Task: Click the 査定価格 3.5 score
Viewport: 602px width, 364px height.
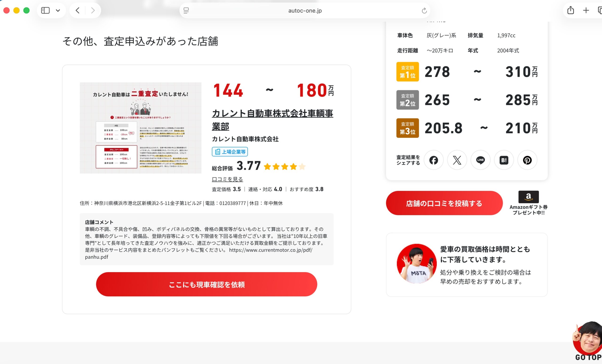Action: coord(226,189)
